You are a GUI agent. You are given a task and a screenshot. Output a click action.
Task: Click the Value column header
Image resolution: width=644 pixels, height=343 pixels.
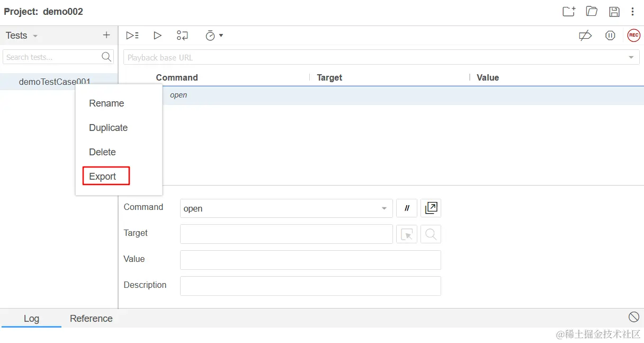(x=488, y=77)
